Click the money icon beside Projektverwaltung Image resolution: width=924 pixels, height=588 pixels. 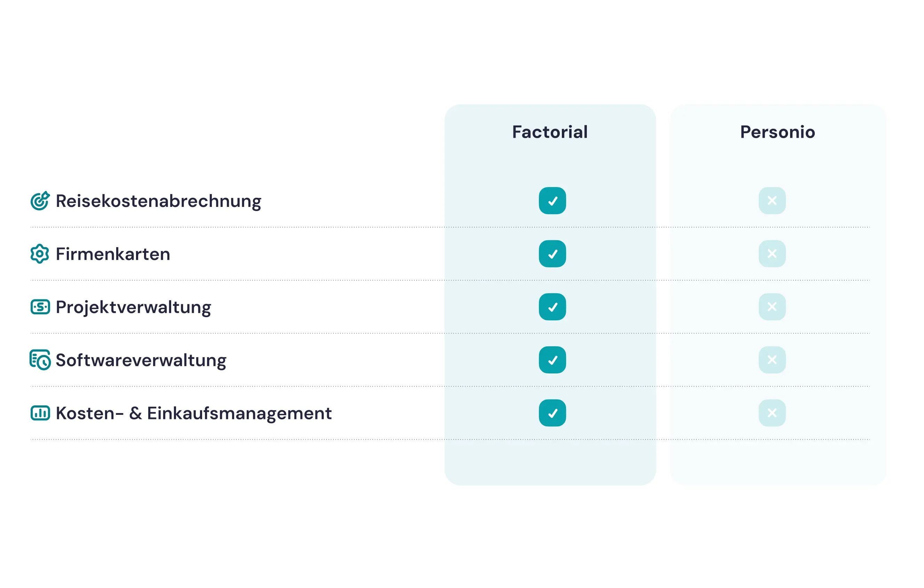click(x=40, y=307)
